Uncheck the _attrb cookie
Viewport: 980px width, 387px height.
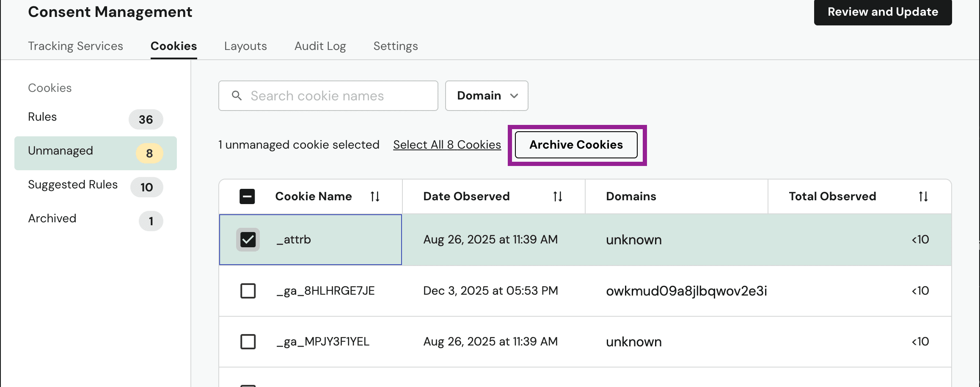248,240
